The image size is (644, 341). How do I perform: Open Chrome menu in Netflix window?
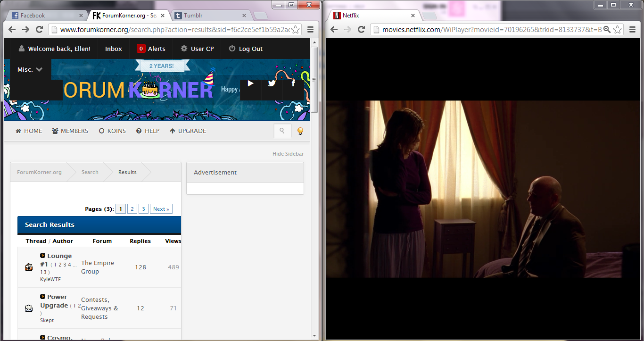coord(633,29)
